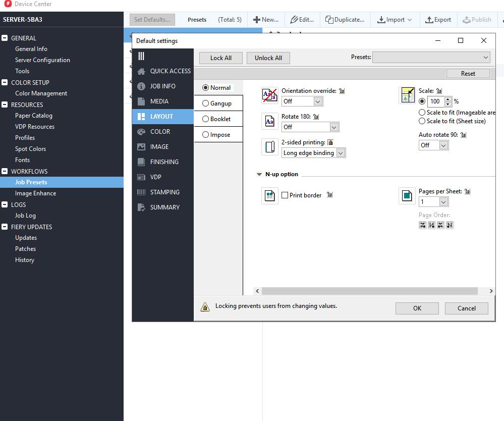Open the 2-sided printing dropdown
Viewport: 504px width, 421px height.
[x=341, y=153]
